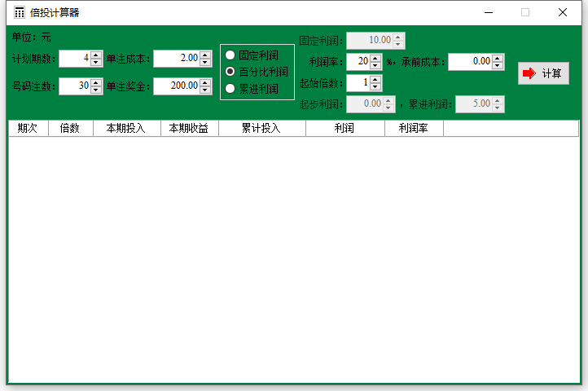This screenshot has height=391, width=588.
Task: Increase 单注奖金 with up arrow
Action: (205, 82)
